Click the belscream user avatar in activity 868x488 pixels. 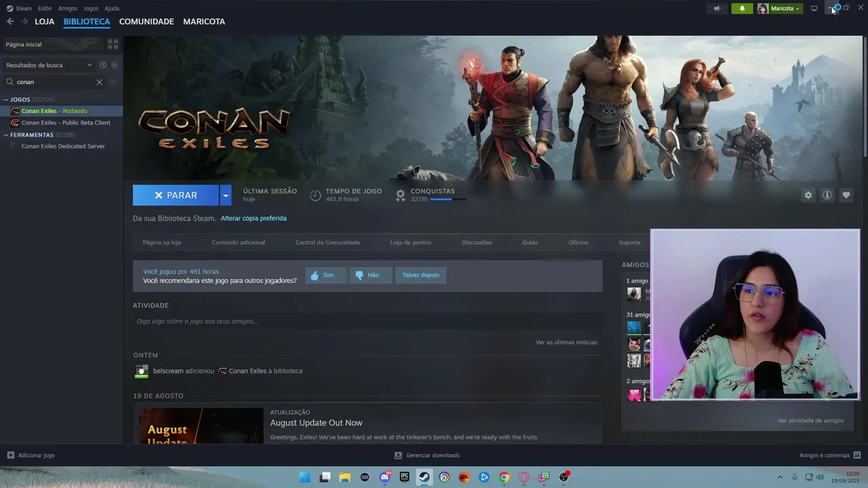141,371
